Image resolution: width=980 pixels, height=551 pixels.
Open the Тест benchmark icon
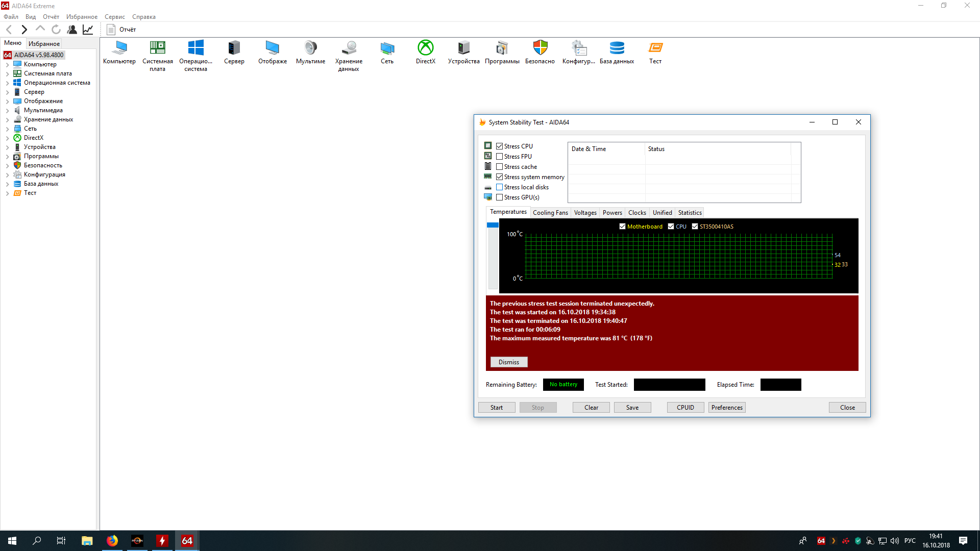655,48
